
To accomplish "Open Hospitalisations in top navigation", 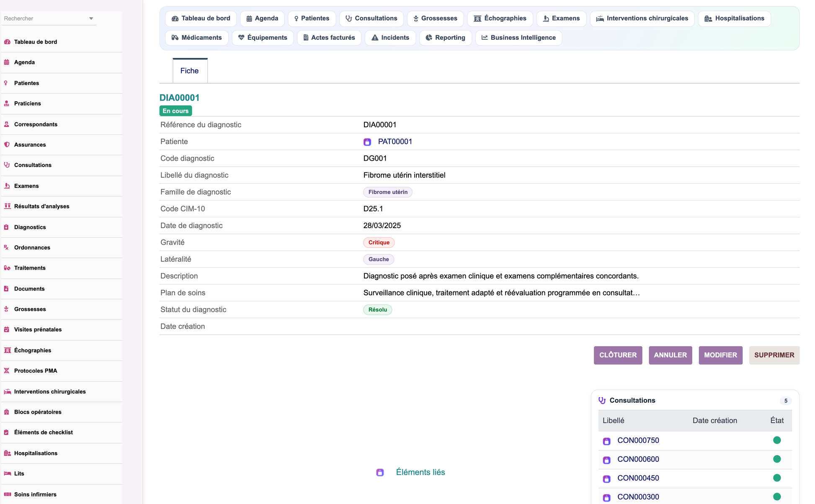I will tap(734, 18).
